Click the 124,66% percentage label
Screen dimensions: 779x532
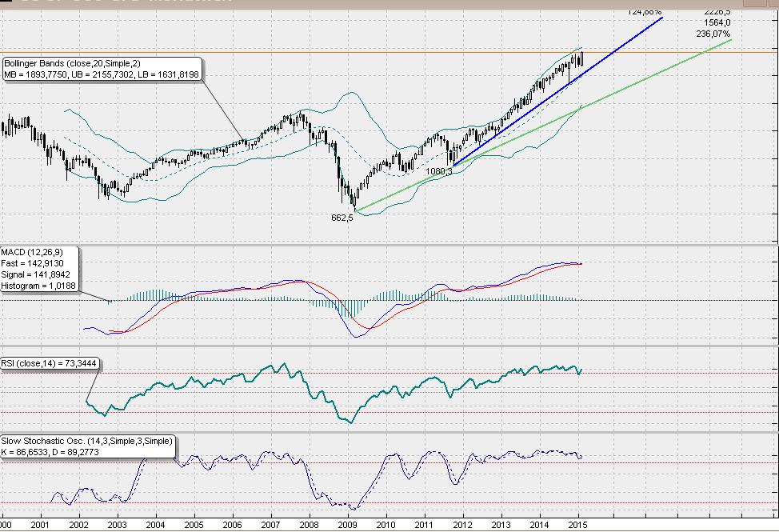click(x=645, y=11)
